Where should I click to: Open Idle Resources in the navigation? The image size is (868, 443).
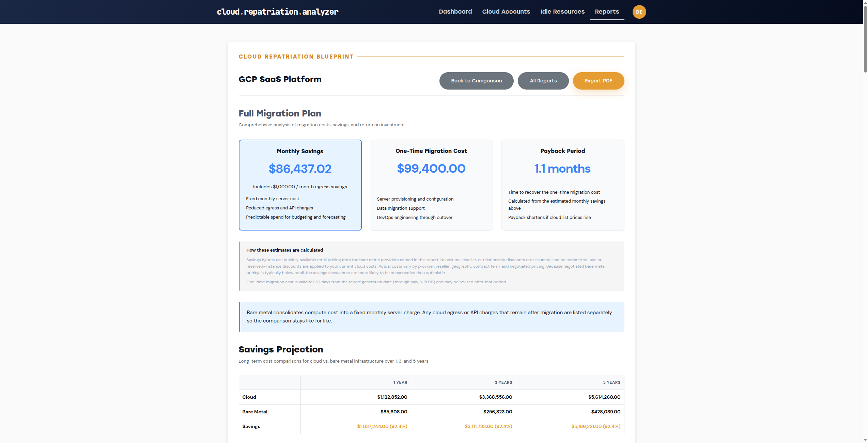tap(562, 12)
